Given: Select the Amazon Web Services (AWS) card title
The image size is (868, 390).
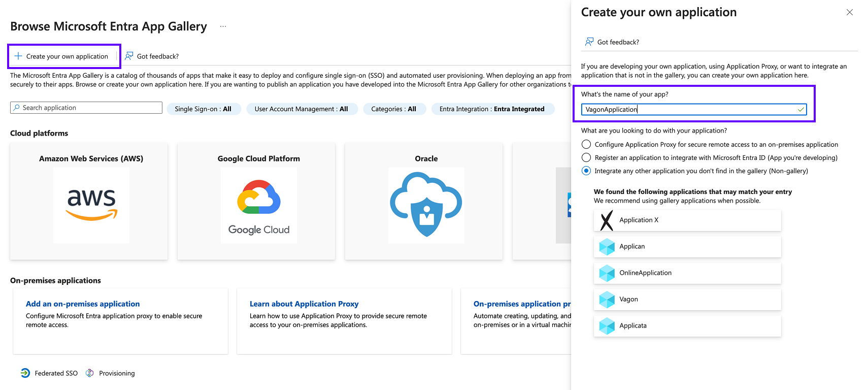Looking at the screenshot, I should tap(91, 158).
